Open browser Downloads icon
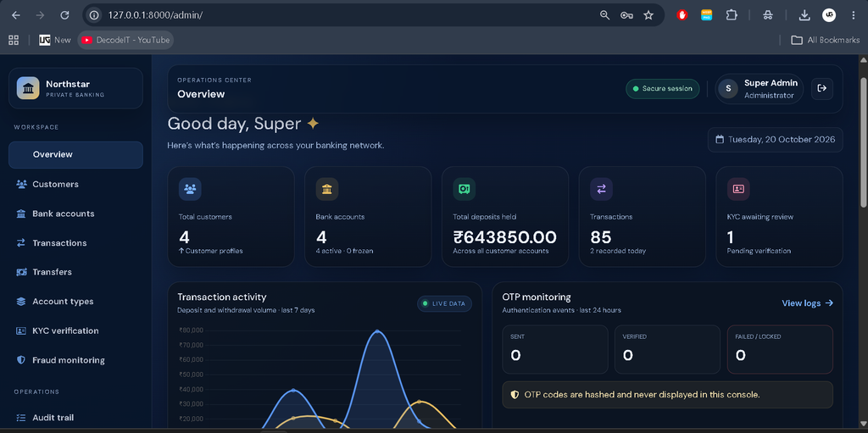This screenshot has width=868, height=433. tap(804, 15)
